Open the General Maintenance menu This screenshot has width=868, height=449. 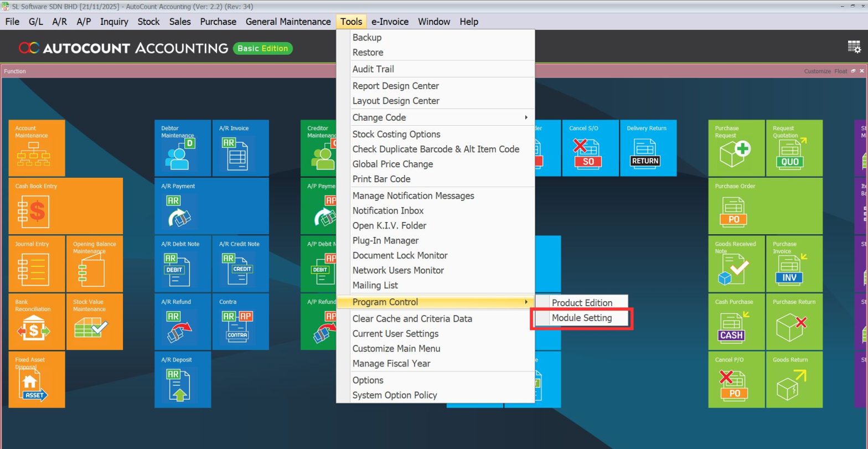click(288, 22)
